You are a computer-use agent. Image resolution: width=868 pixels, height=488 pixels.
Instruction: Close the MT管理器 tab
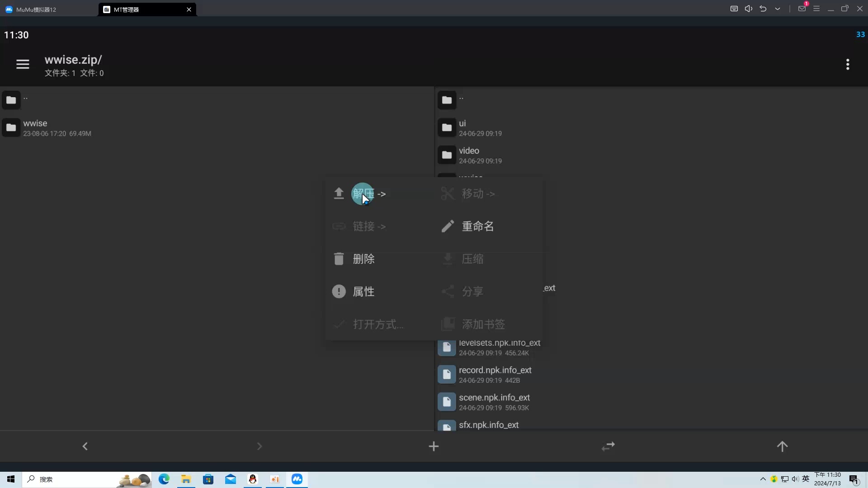click(x=189, y=9)
